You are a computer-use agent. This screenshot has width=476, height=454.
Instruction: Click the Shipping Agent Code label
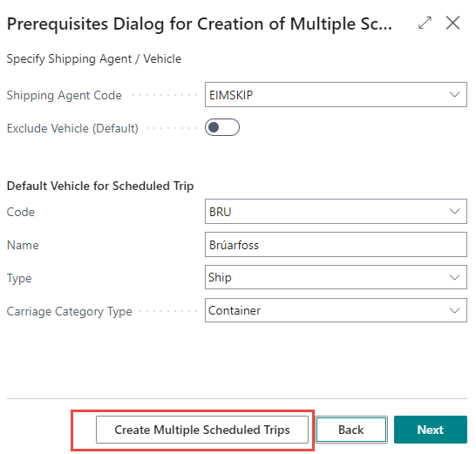(x=64, y=95)
